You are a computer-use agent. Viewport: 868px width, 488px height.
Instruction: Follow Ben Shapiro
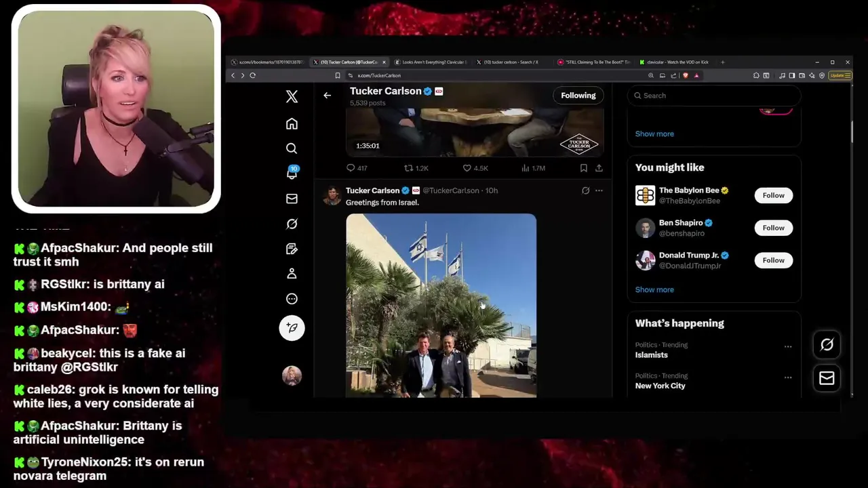(x=773, y=228)
